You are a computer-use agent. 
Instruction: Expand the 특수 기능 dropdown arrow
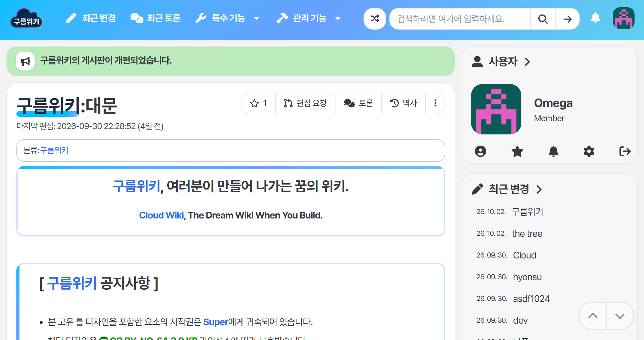257,19
